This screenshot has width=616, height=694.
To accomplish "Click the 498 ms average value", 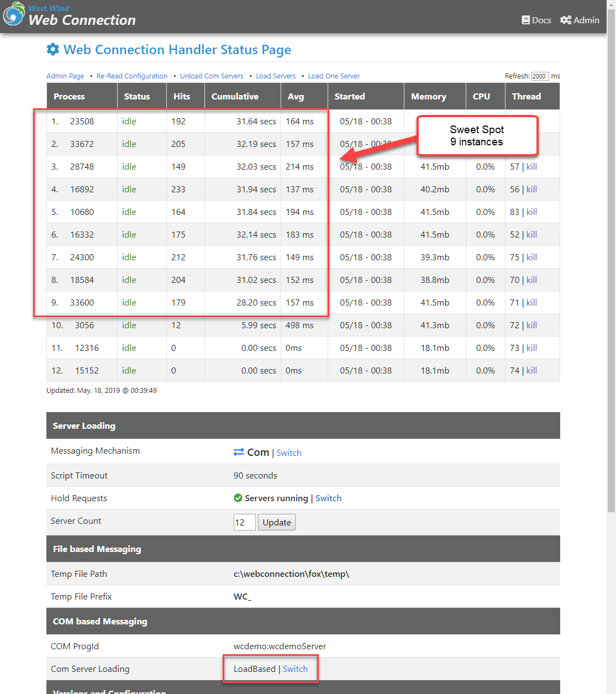I will pyautogui.click(x=299, y=325).
